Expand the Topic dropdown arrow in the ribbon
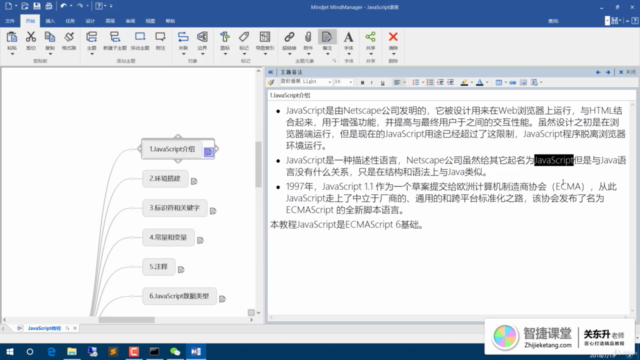The height and width of the screenshot is (360, 640). (x=92, y=54)
